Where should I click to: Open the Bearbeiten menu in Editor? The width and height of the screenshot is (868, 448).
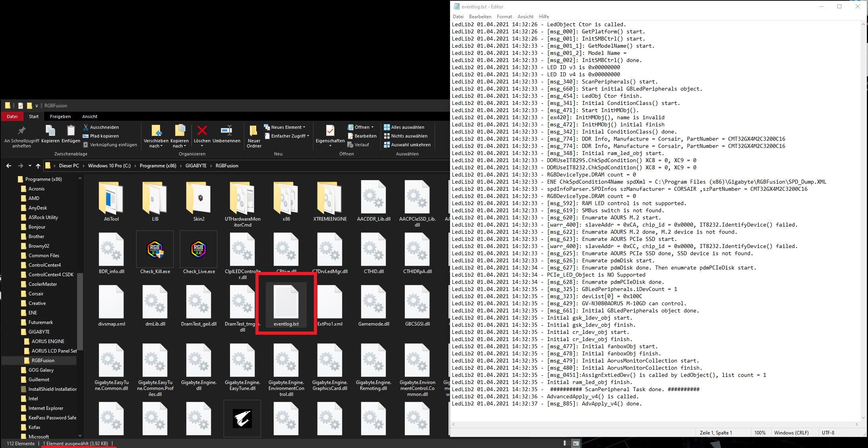(480, 17)
